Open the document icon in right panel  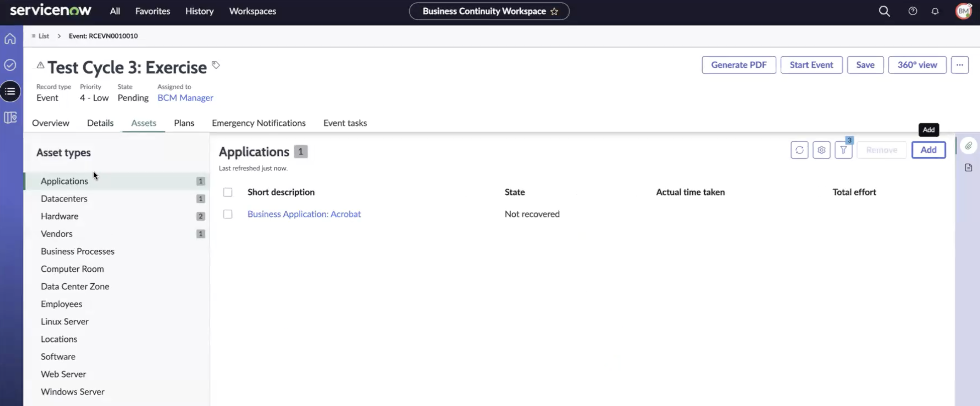tap(969, 168)
